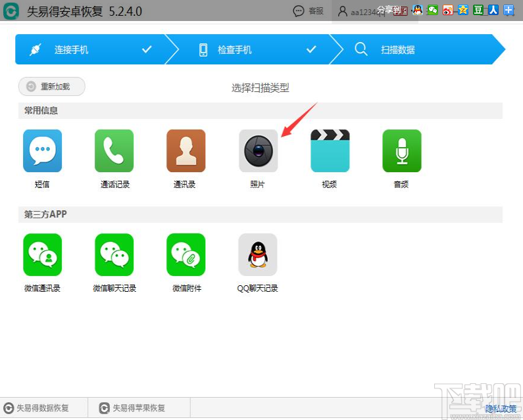Click the 失易得安卓恢复 app logo
523x420 pixels.
[11, 11]
